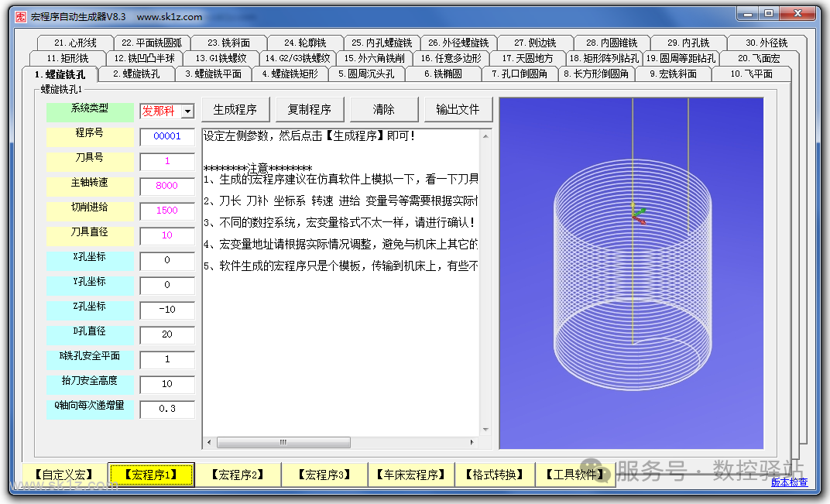830x504 pixels.
Task: Select tab 27. 侧边铣
Action: [x=535, y=43]
